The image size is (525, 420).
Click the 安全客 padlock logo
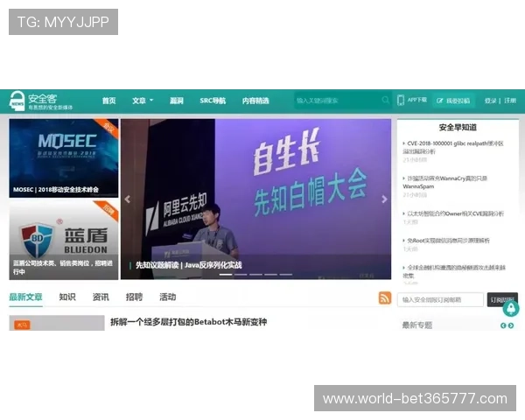click(x=17, y=101)
